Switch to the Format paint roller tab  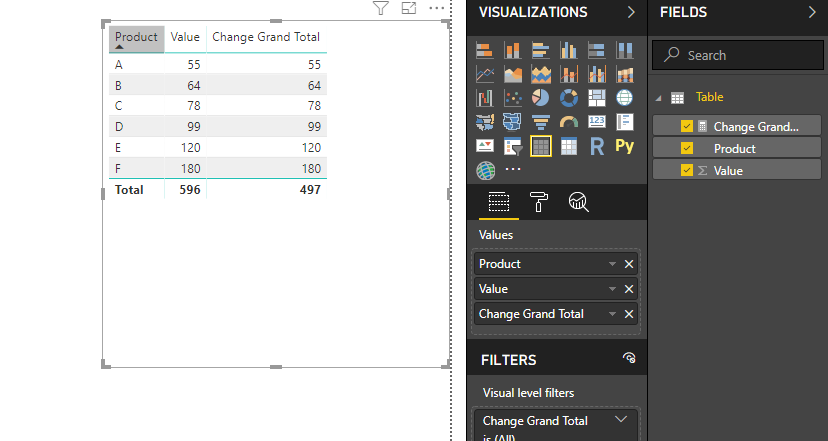click(x=538, y=202)
